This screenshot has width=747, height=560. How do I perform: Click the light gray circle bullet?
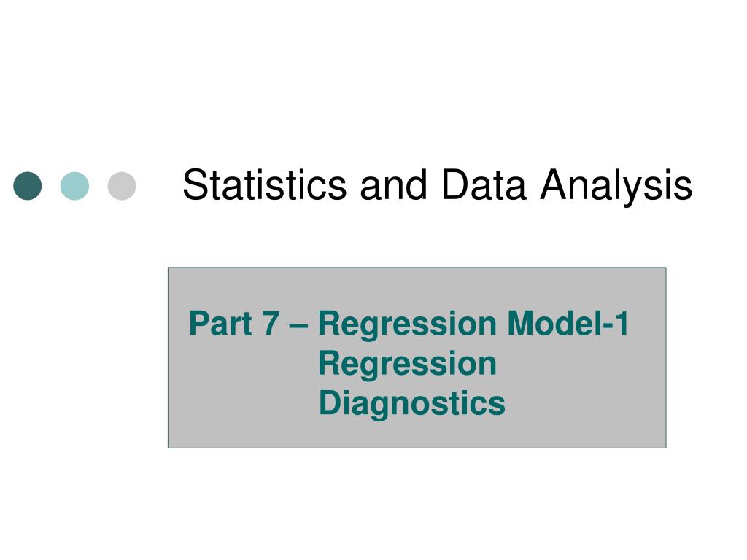[x=122, y=186]
